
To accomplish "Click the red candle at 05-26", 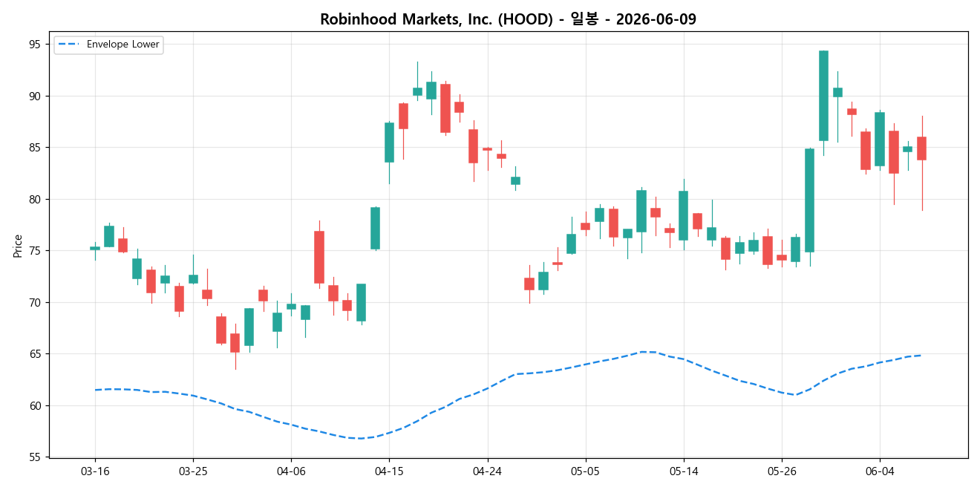I will point(782,258).
